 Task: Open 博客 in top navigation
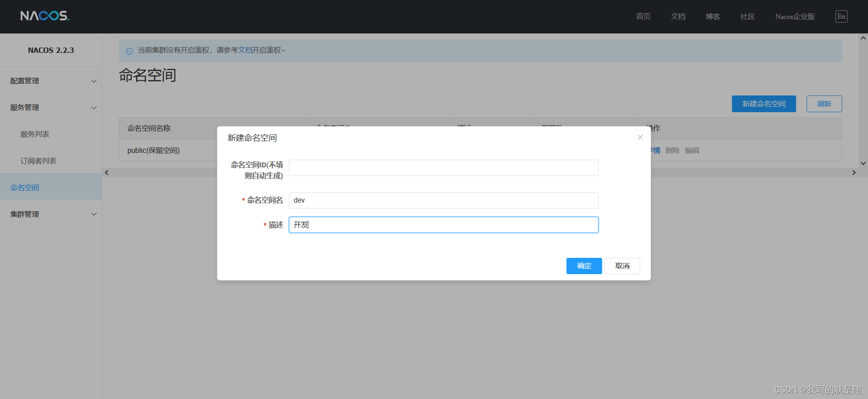pos(713,16)
